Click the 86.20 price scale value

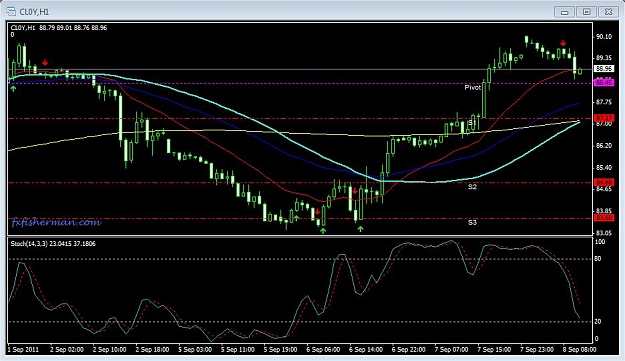coord(604,146)
